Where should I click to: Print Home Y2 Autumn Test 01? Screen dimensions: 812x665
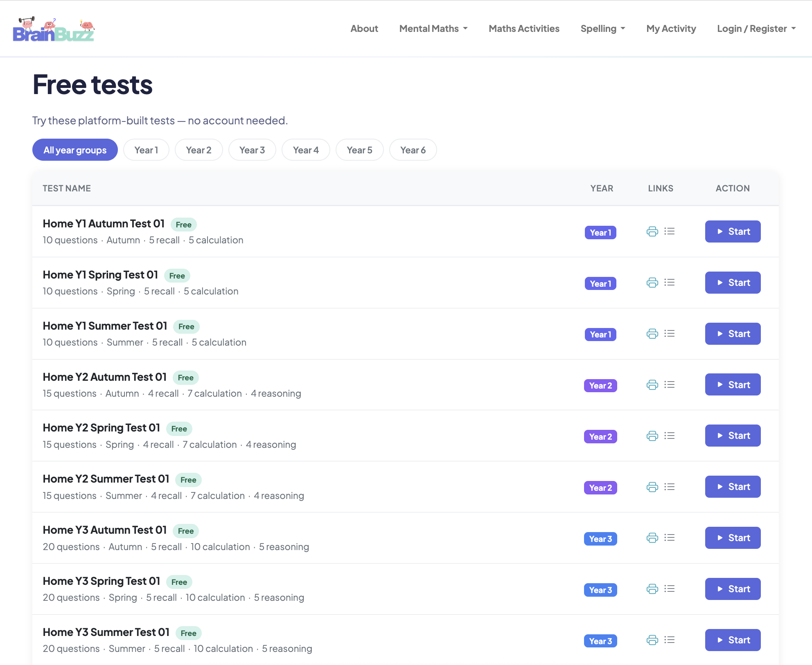coord(652,385)
